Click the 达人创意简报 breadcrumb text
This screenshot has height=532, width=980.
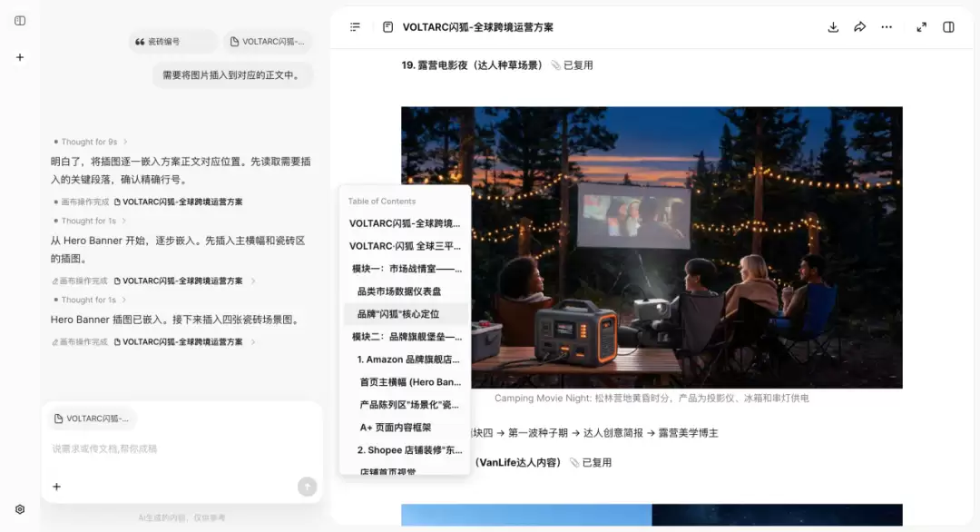click(613, 433)
